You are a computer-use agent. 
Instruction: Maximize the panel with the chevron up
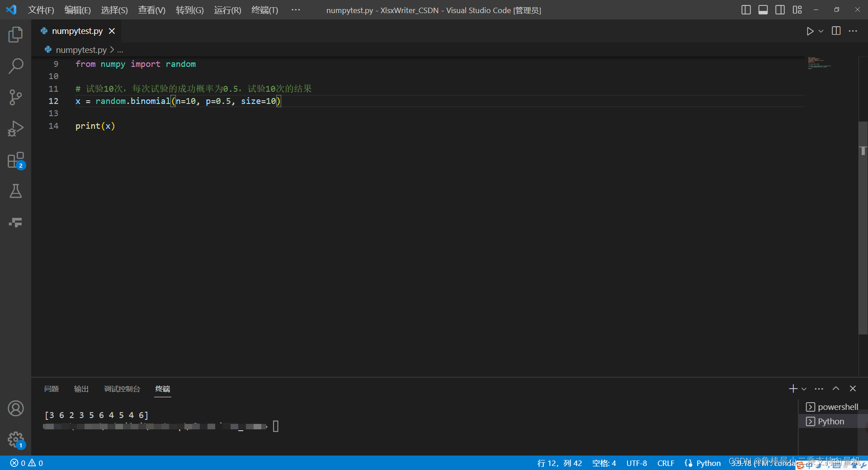(836, 389)
